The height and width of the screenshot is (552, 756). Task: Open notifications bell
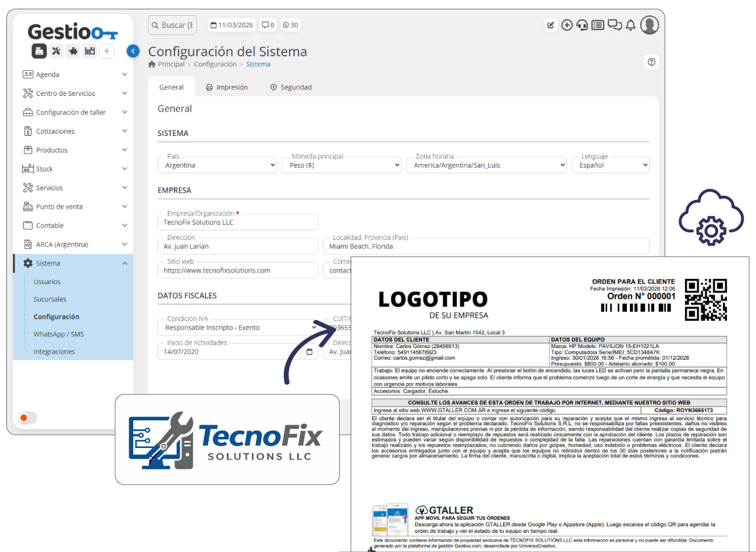(x=630, y=25)
